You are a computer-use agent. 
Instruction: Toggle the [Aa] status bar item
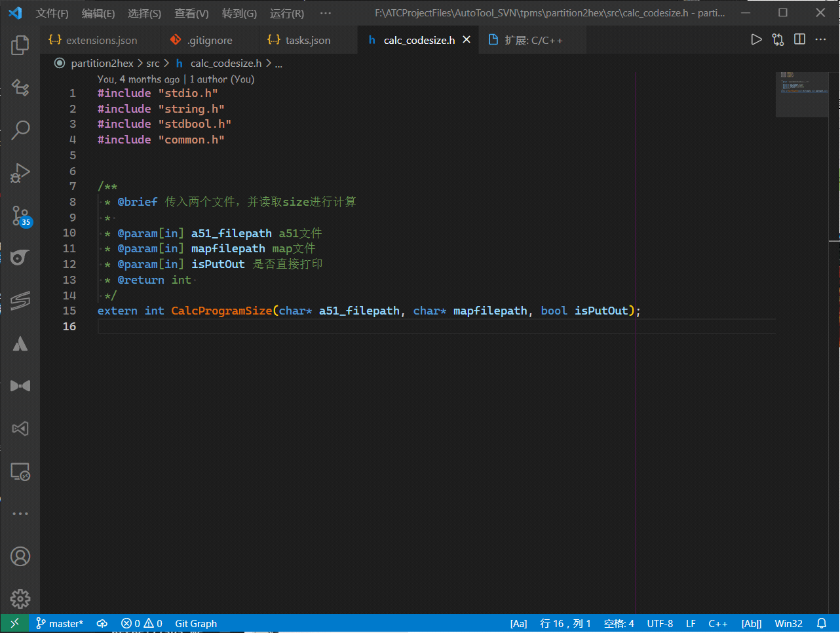pos(518,624)
